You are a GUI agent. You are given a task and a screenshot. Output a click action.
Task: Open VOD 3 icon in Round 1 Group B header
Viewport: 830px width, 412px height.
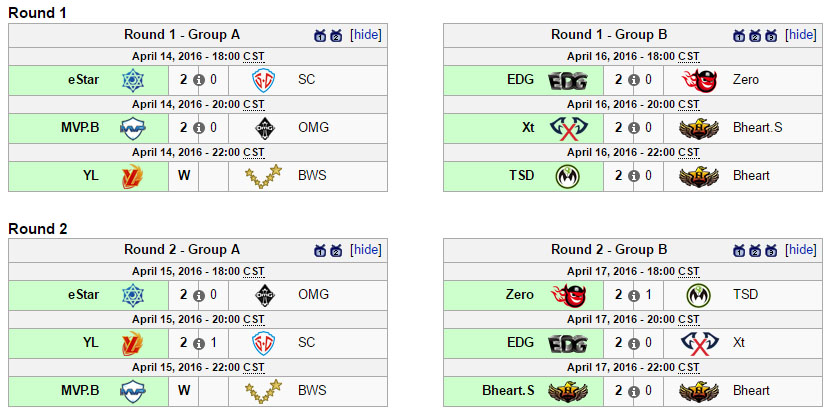(x=771, y=36)
